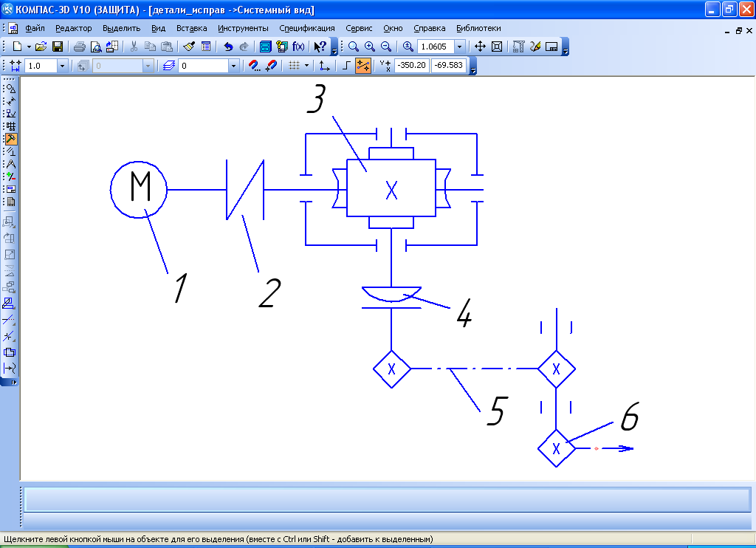This screenshot has width=756, height=548.
Task: Click the X coordinate field showing -350.20
Action: [x=411, y=66]
